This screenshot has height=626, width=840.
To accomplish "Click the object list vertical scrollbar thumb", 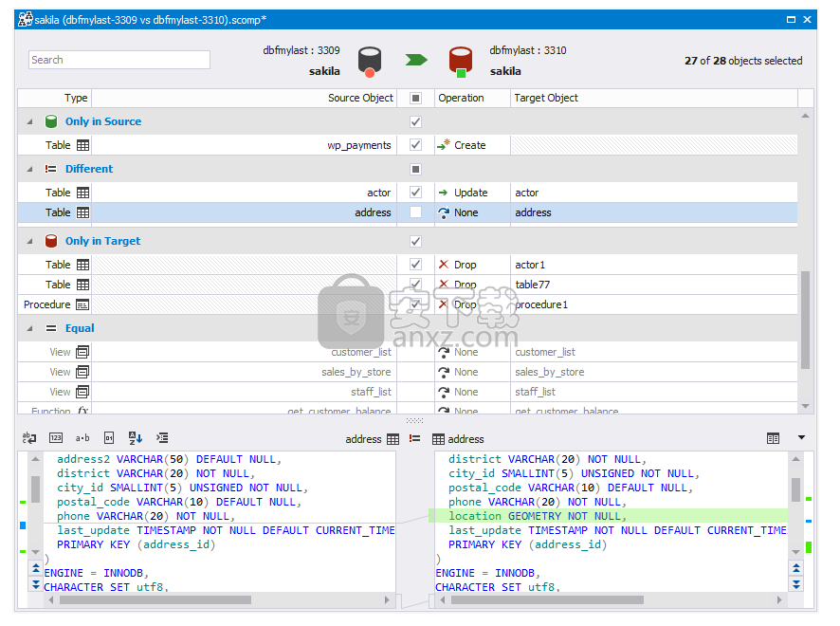I will pyautogui.click(x=805, y=320).
